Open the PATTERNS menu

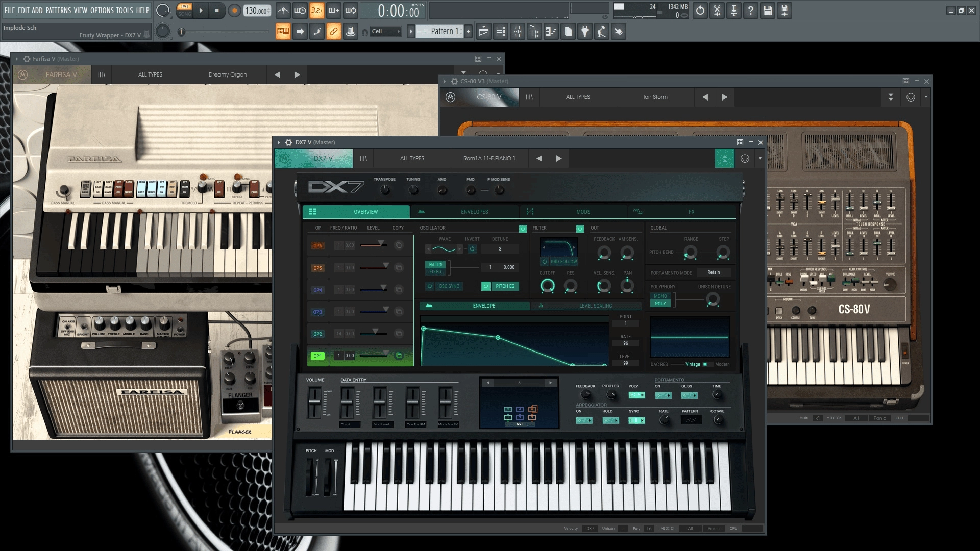[x=58, y=10]
